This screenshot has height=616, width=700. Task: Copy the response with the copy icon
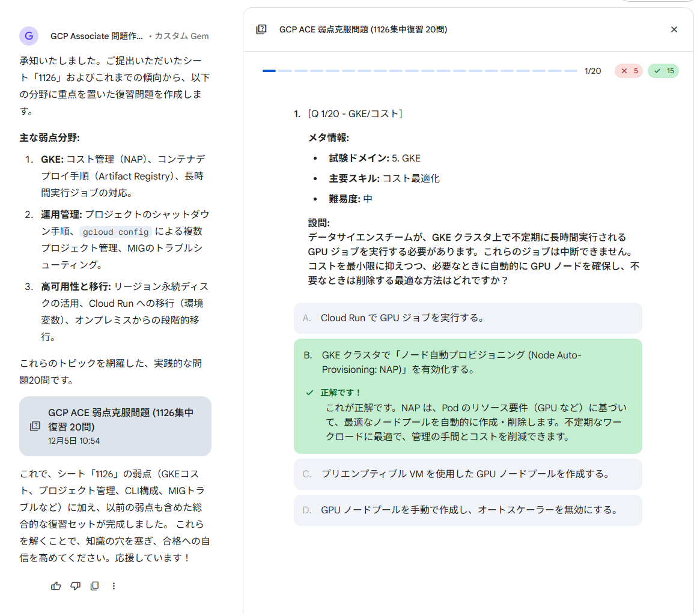tap(94, 586)
